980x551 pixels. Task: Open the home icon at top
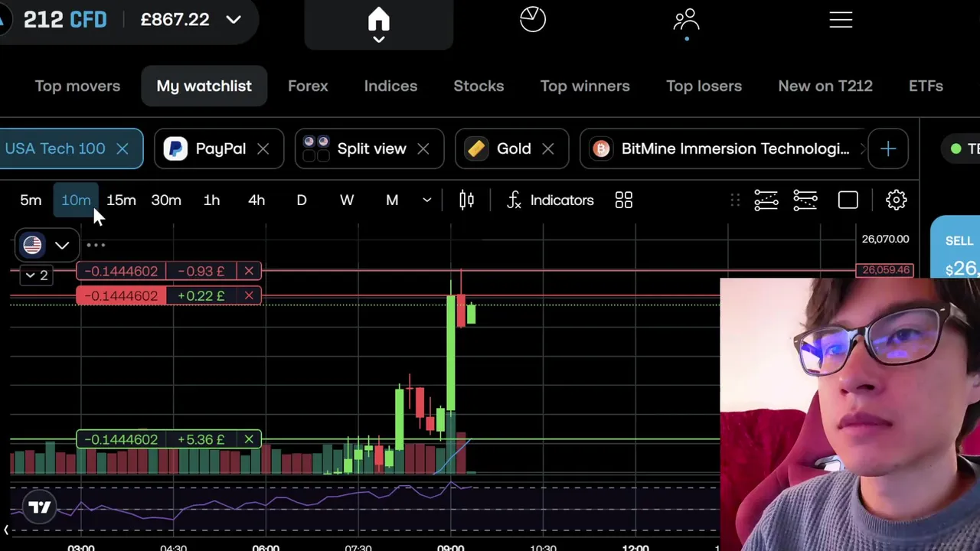[x=378, y=20]
